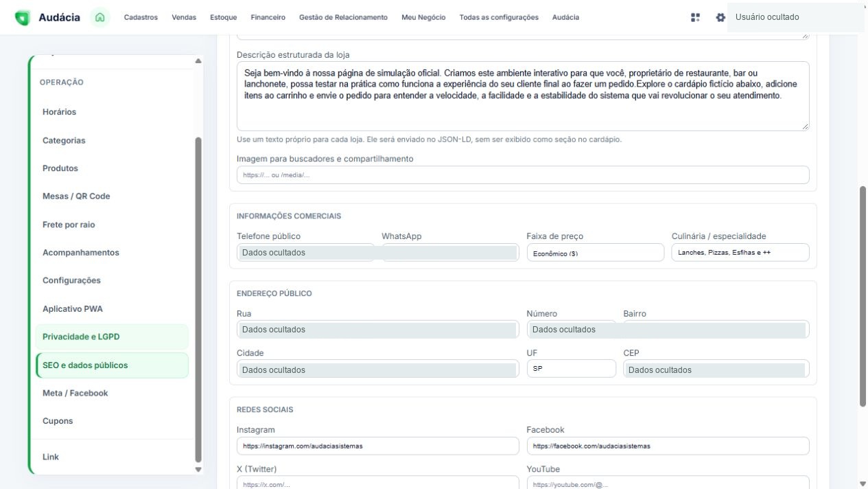Click the REDES SOCIAIS section heading
Viewport: 868px width, 489px height.
coord(265,409)
